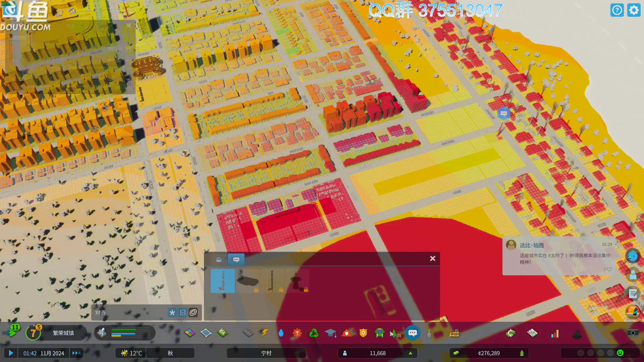Click the city name 宁村 button
This screenshot has width=644, height=362.
(266, 353)
